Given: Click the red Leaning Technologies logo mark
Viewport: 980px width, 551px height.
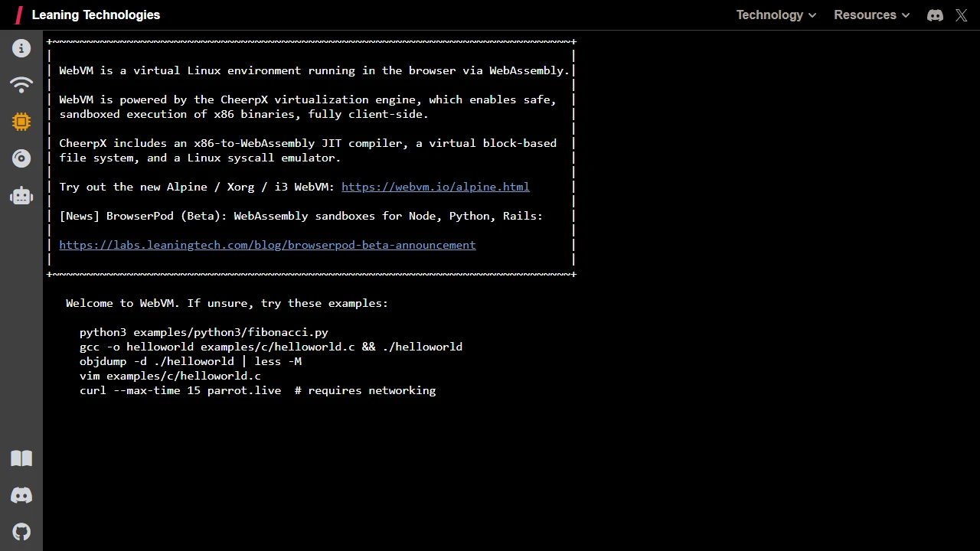Looking at the screenshot, I should click(x=19, y=15).
